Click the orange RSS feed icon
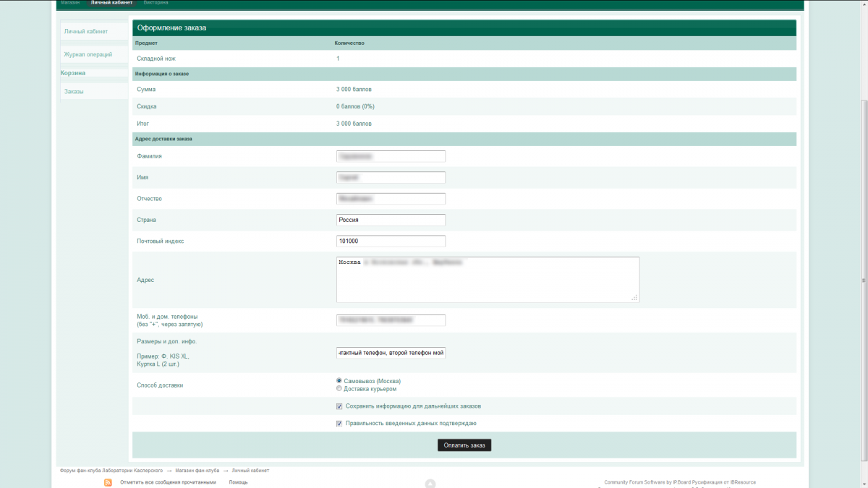The image size is (868, 488). [108, 482]
